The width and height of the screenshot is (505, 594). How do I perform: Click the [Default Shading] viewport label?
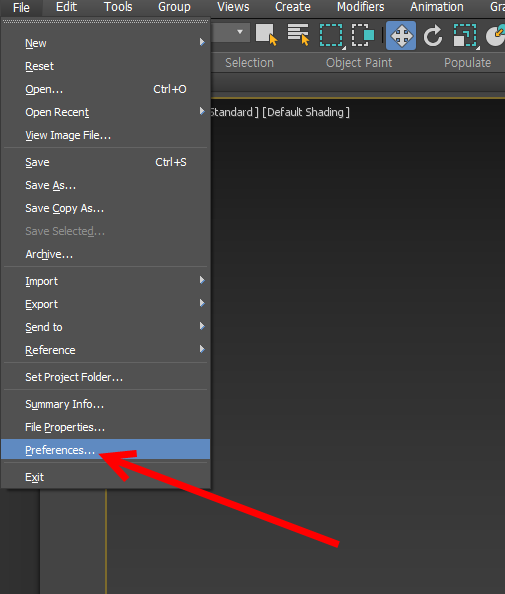(306, 112)
